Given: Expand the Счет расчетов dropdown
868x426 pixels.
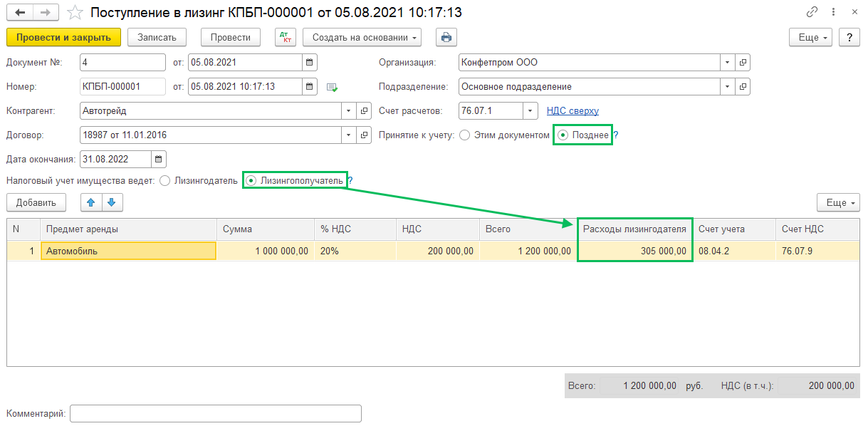Looking at the screenshot, I should click(x=530, y=110).
